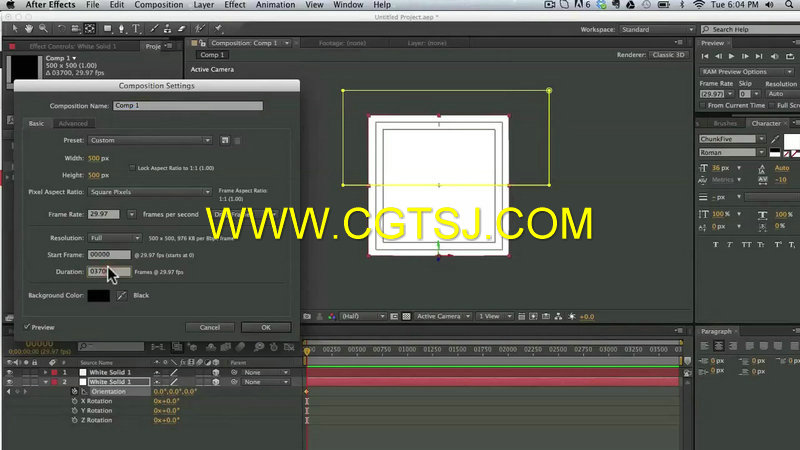Screen dimensions: 800x450
Task: Select the Pen tool
Action: pos(121,29)
